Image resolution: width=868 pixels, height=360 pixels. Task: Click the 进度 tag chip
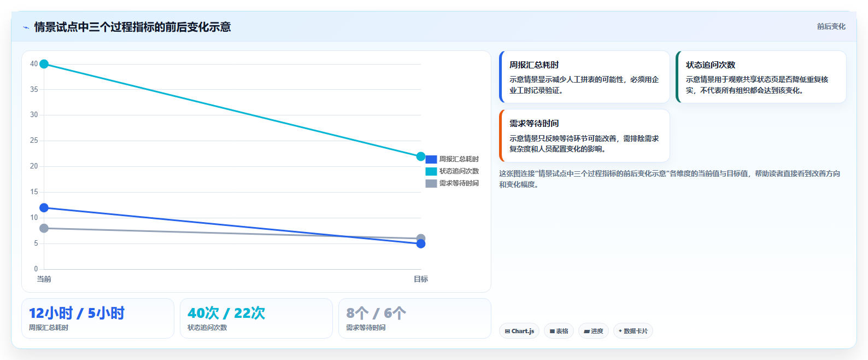click(x=594, y=331)
